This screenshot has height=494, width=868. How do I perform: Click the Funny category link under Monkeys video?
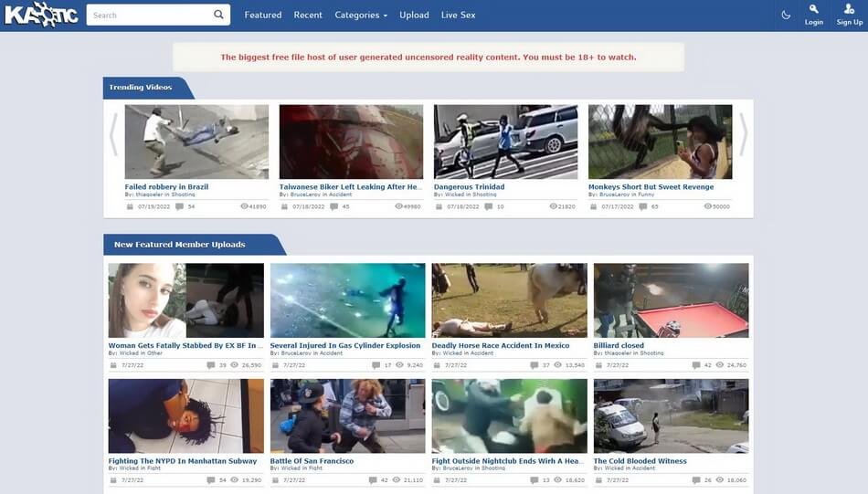(x=645, y=194)
